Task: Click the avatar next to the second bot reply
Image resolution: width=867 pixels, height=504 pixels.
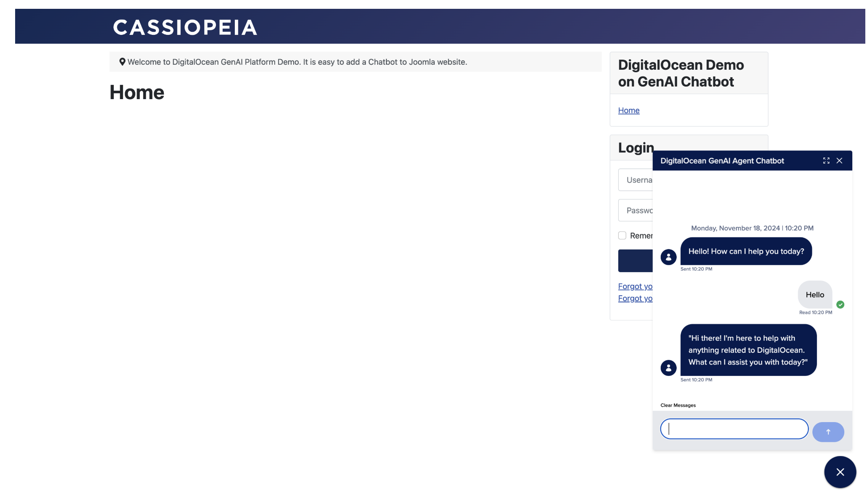Action: 668,367
